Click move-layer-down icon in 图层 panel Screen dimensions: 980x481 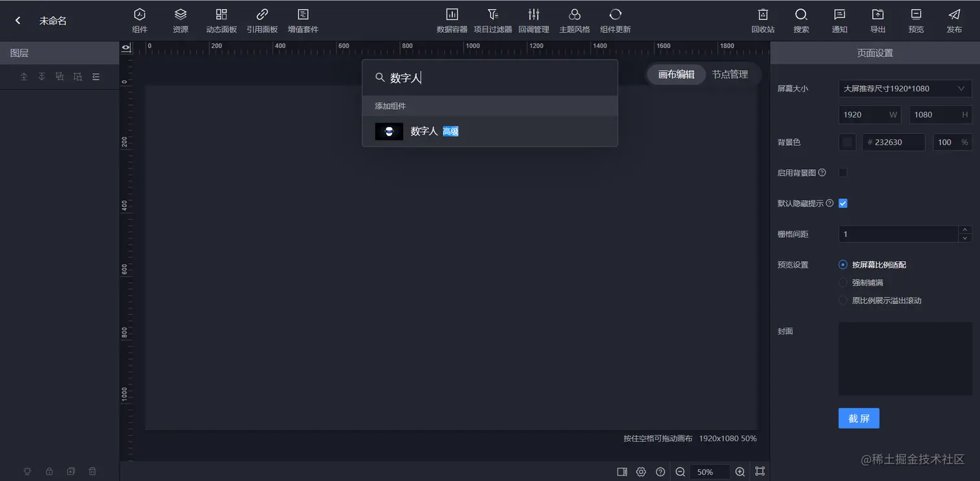click(41, 76)
